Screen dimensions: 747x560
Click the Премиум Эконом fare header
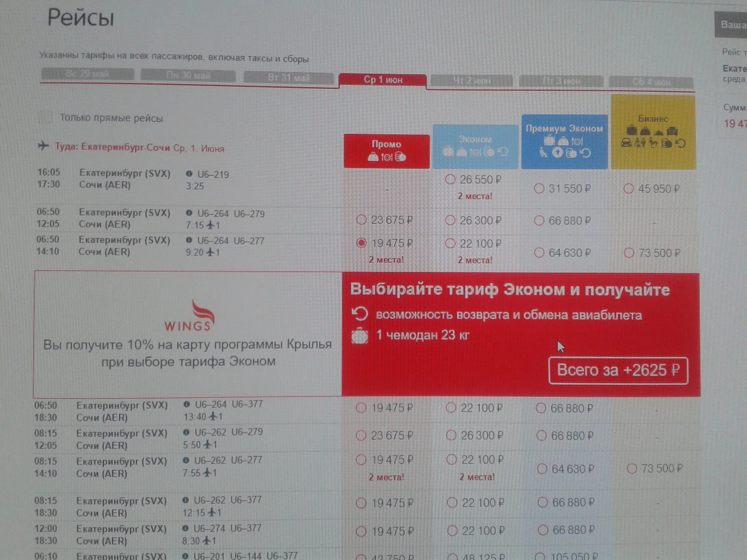(564, 141)
